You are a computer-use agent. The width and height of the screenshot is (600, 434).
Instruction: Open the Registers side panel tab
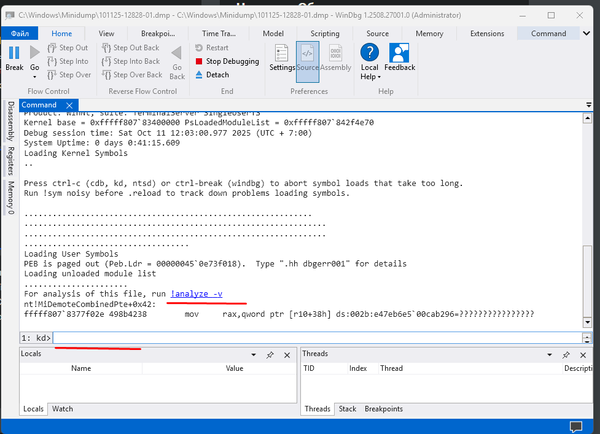pyautogui.click(x=10, y=163)
